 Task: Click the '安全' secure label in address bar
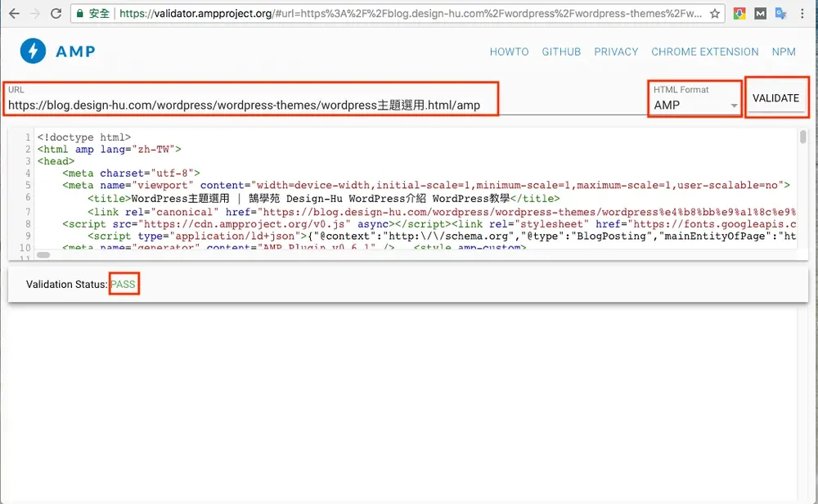coord(99,14)
